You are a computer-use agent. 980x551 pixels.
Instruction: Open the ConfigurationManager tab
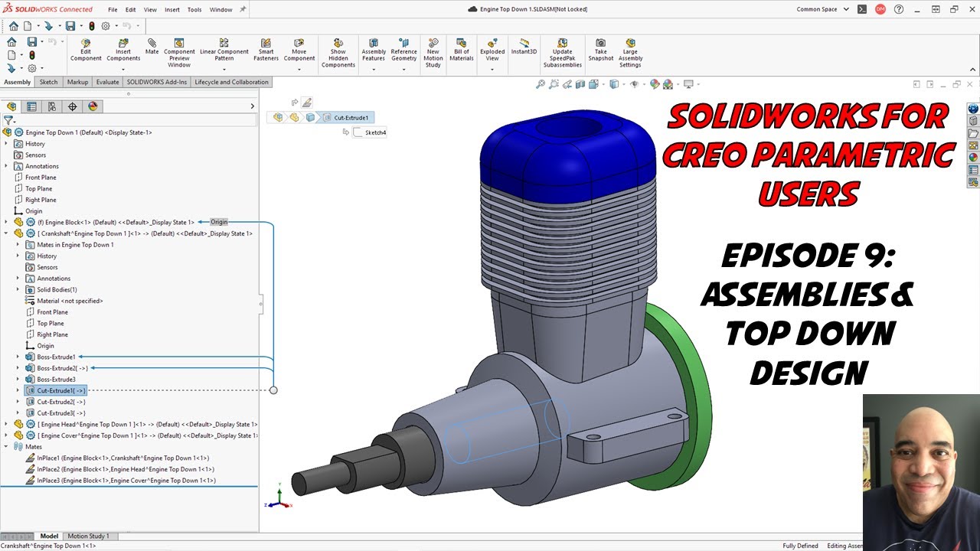(52, 106)
